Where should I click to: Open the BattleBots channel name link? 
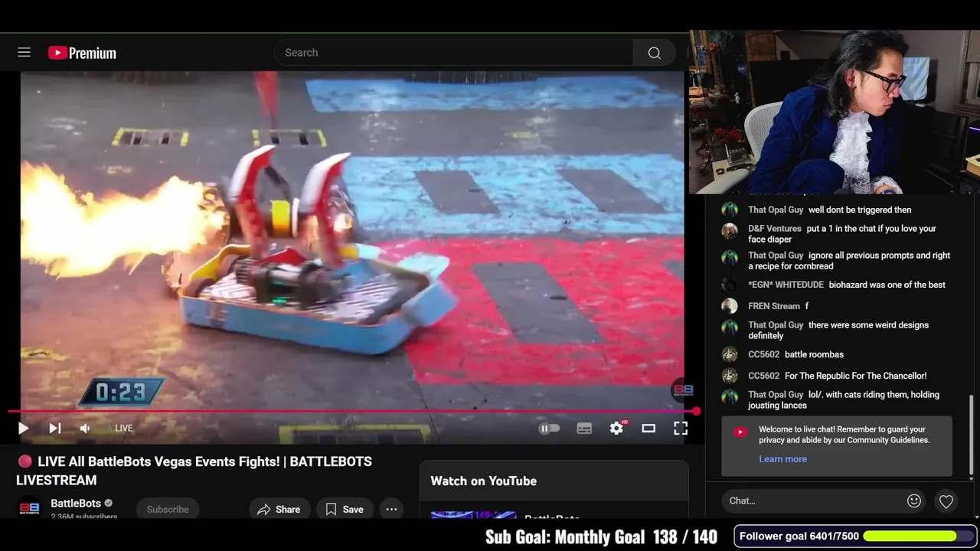coord(76,504)
